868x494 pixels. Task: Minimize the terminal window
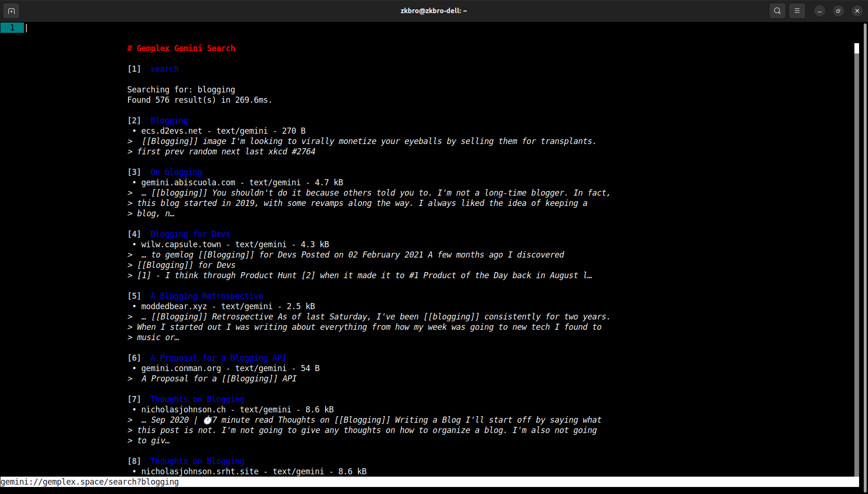coord(819,11)
